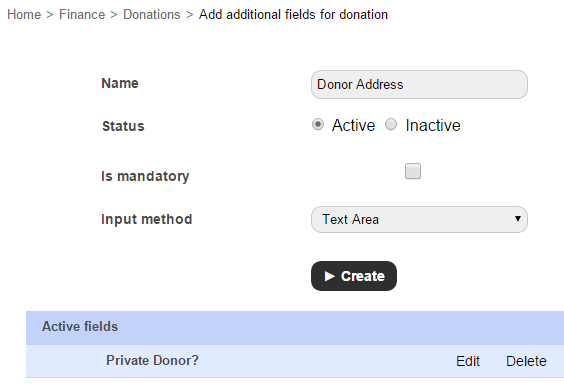This screenshot has height=388, width=564.
Task: Click the dropdown arrow beside Text Area
Action: coord(518,219)
